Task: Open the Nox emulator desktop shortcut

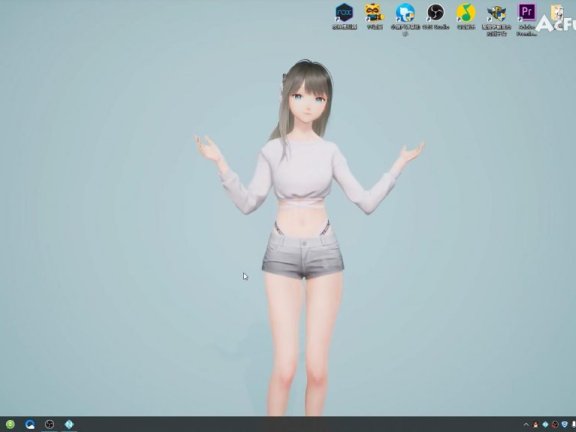Action: (x=345, y=17)
